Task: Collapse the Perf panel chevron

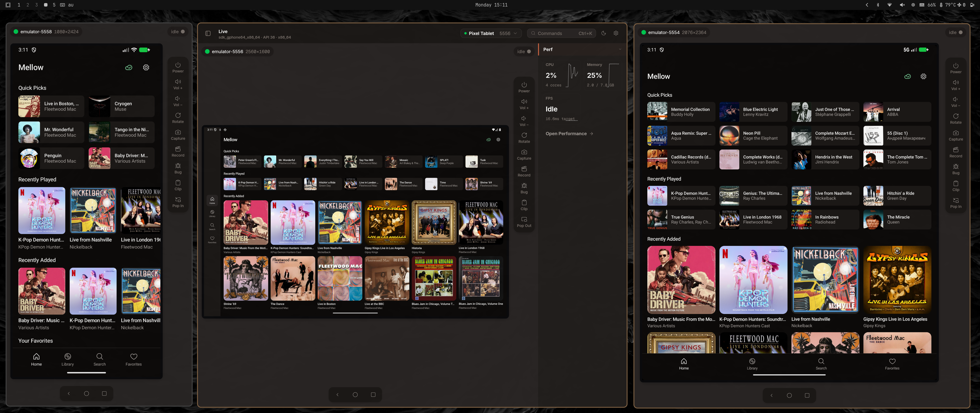Action: point(620,49)
